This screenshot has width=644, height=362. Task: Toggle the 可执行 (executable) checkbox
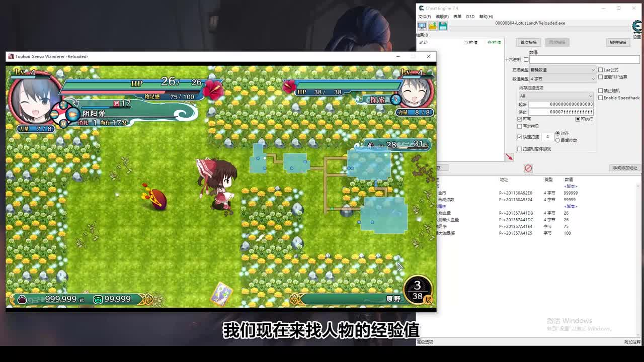[578, 119]
